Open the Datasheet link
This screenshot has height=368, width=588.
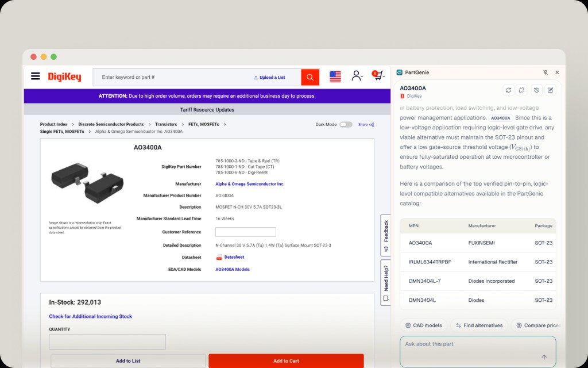234,257
